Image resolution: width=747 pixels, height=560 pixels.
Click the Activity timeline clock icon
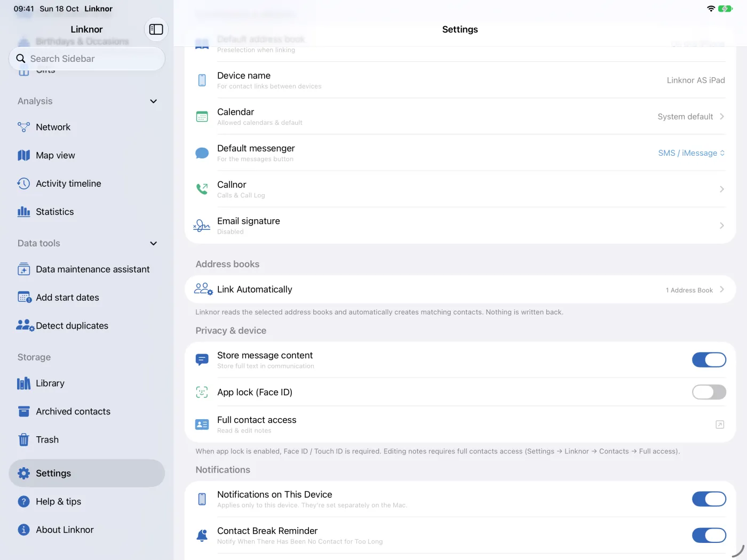(23, 183)
